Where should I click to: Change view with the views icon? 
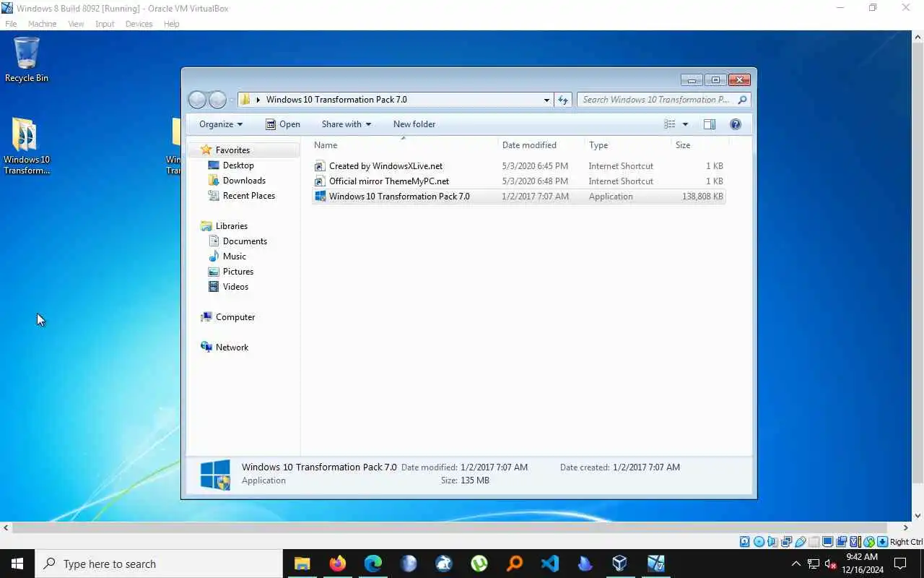(x=669, y=124)
